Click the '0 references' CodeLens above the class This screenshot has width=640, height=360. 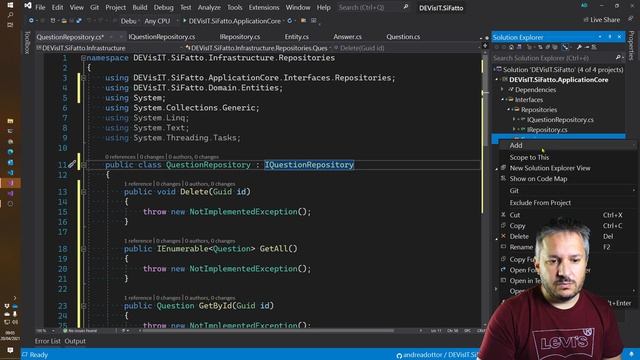pyautogui.click(x=120, y=157)
